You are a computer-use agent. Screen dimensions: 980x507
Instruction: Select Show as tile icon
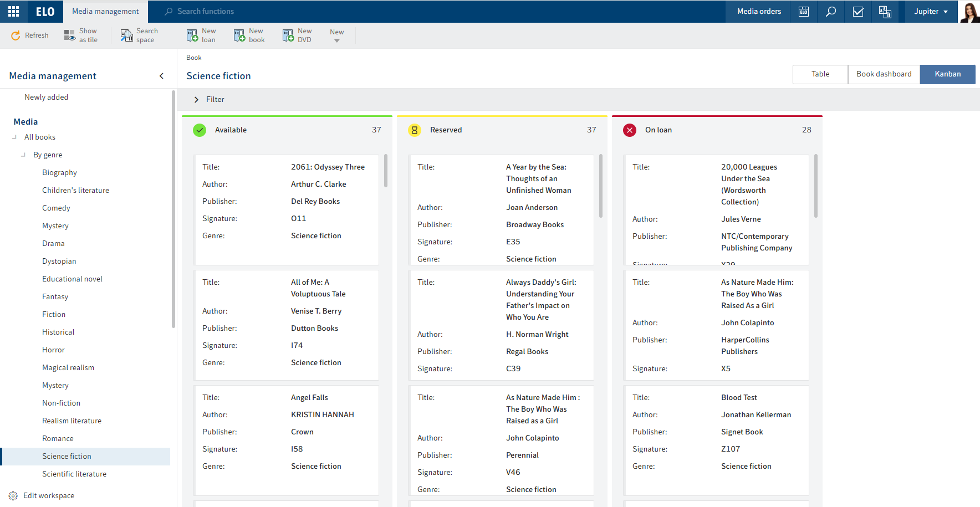pos(70,35)
